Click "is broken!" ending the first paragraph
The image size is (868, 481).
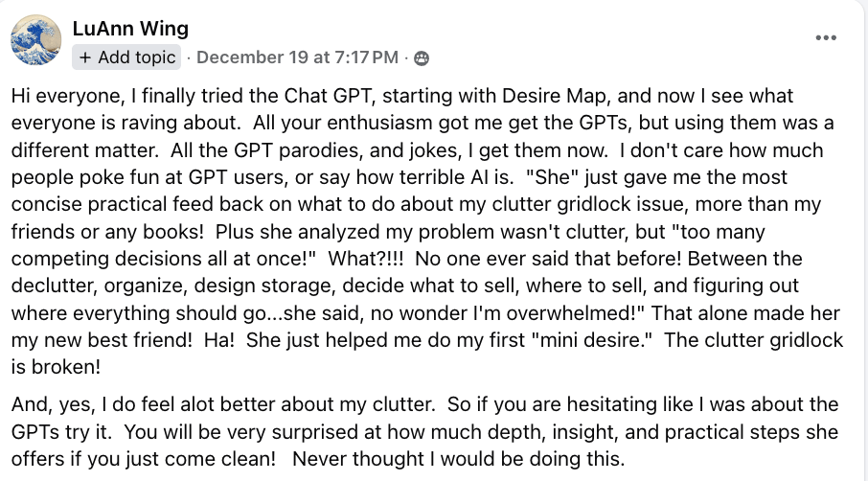56,367
